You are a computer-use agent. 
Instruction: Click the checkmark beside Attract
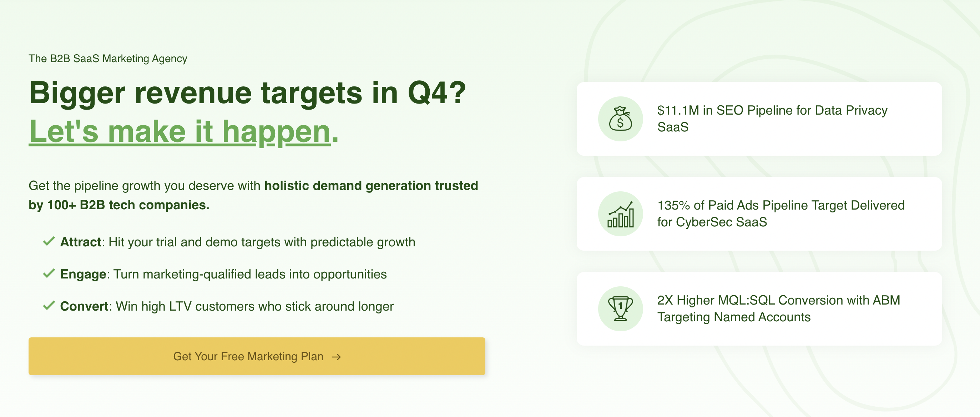click(x=49, y=241)
